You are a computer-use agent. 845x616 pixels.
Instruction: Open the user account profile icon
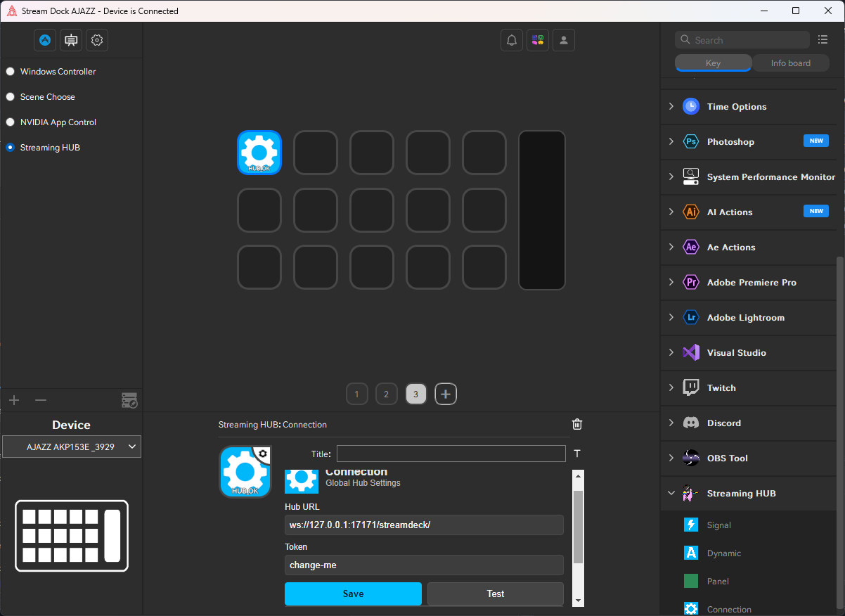pos(564,40)
